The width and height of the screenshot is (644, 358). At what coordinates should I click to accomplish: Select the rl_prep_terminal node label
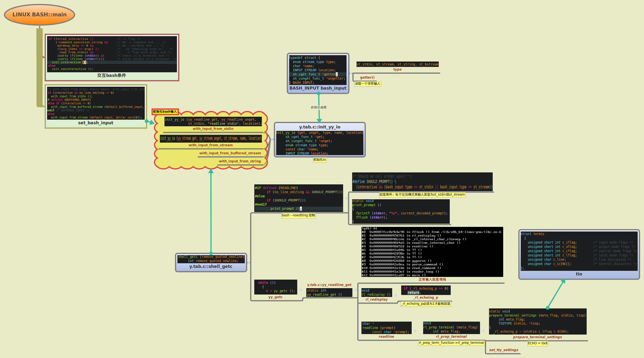[451, 337]
